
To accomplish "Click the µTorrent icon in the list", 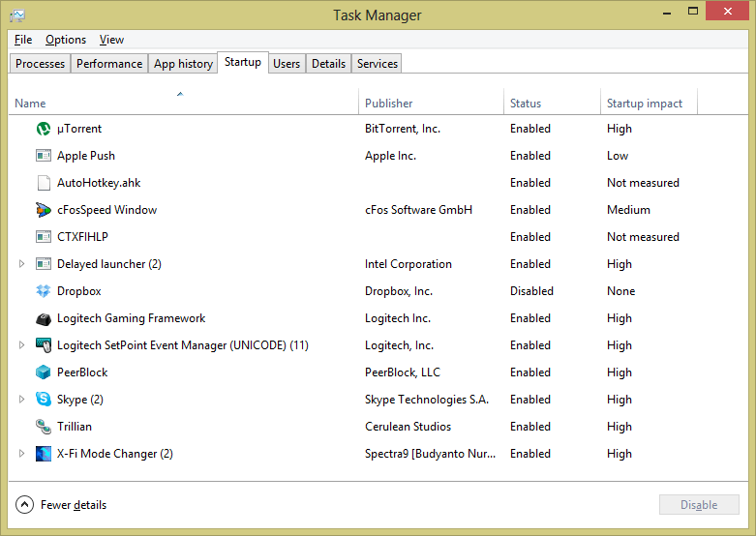I will (44, 129).
